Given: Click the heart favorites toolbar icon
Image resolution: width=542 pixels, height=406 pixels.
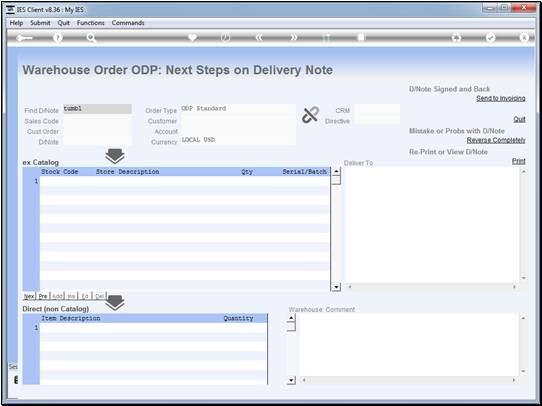Looking at the screenshot, I should (192, 38).
